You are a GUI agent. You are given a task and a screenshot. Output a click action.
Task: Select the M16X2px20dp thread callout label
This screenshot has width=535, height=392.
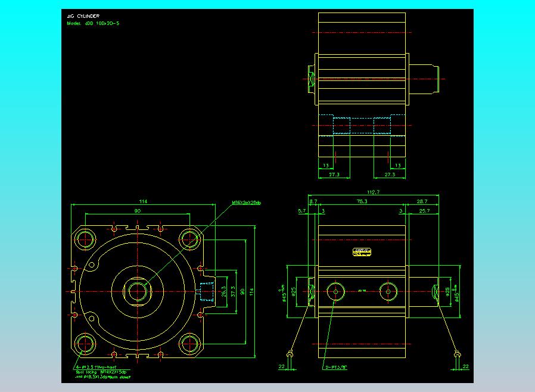click(246, 203)
